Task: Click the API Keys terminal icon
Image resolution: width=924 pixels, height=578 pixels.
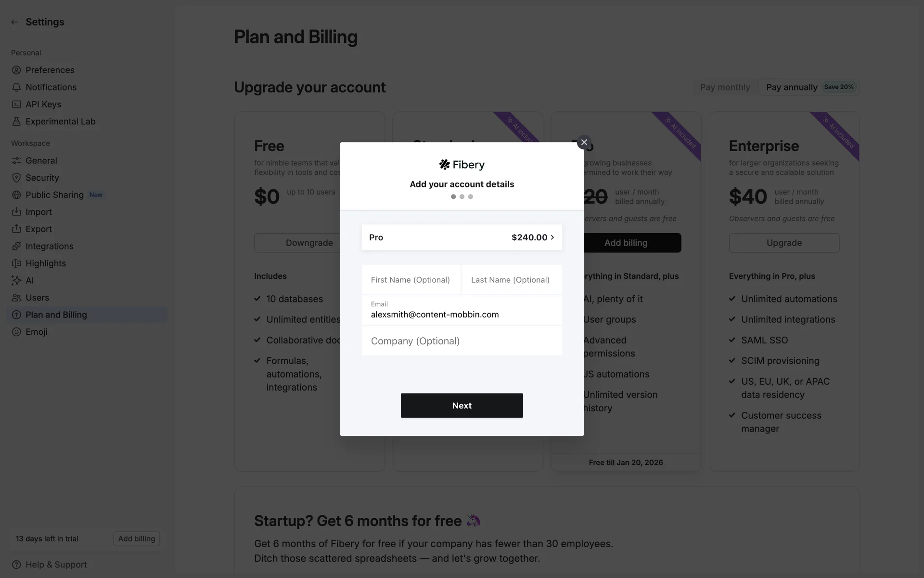Action: [16, 105]
